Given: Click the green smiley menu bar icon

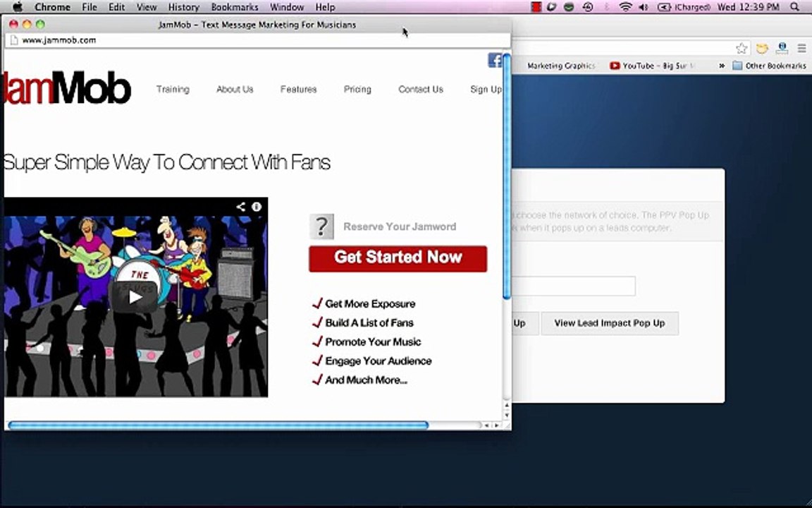Looking at the screenshot, I should point(569,7).
